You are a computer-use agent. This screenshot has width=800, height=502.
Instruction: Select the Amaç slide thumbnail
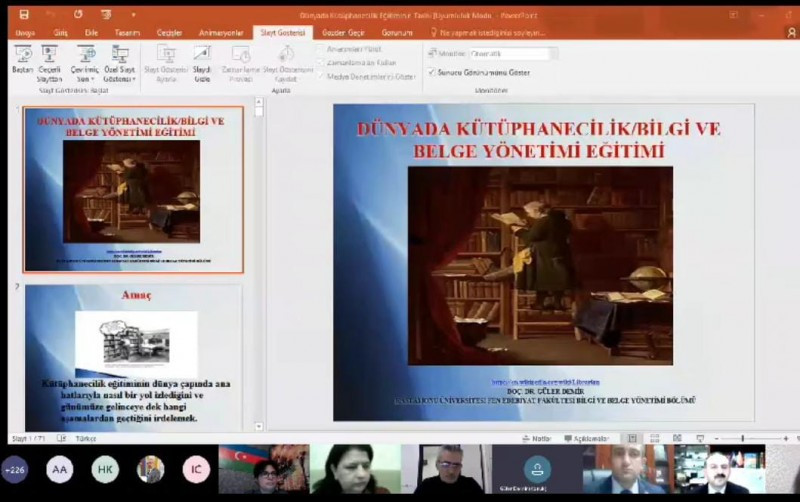tap(134, 355)
